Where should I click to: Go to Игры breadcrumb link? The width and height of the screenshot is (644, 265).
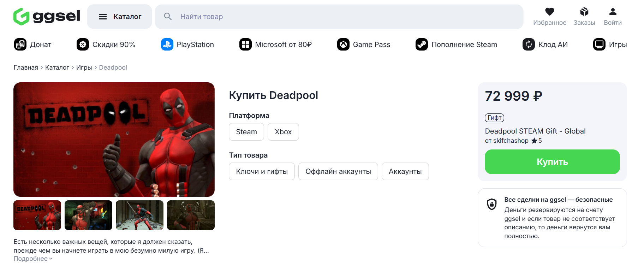point(84,67)
